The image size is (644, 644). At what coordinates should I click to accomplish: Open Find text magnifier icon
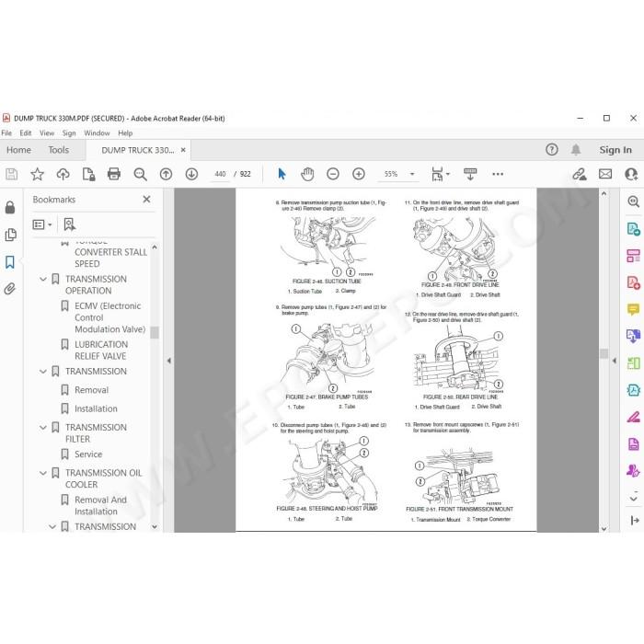click(140, 174)
